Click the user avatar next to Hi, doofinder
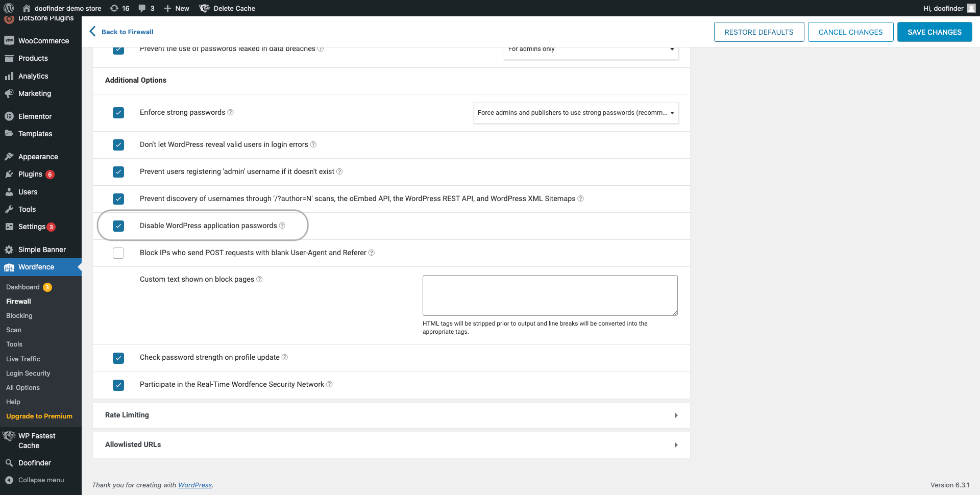 click(x=971, y=8)
